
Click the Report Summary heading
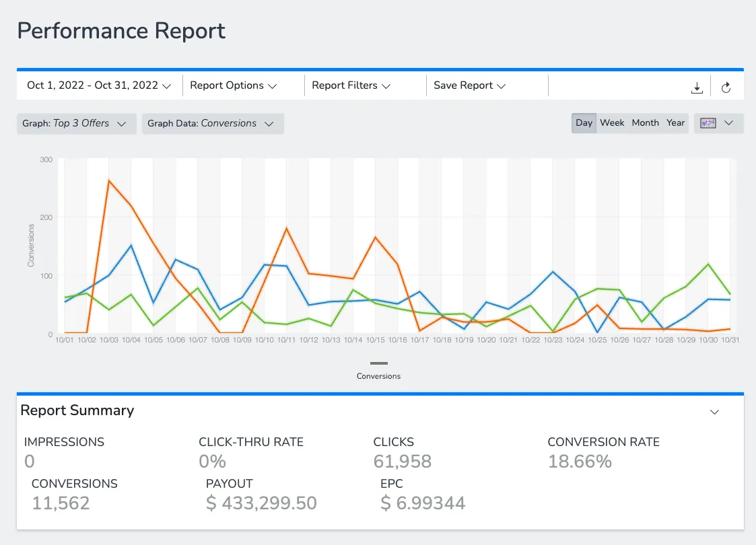pos(77,410)
